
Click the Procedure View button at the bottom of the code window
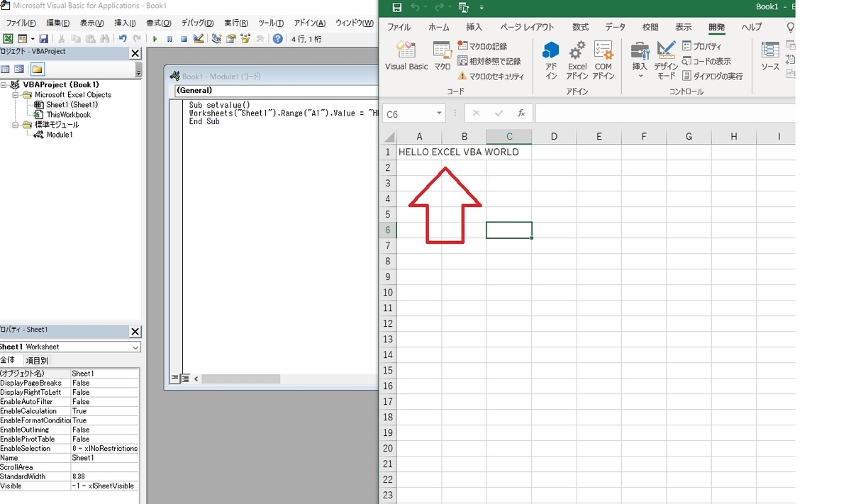pos(175,379)
